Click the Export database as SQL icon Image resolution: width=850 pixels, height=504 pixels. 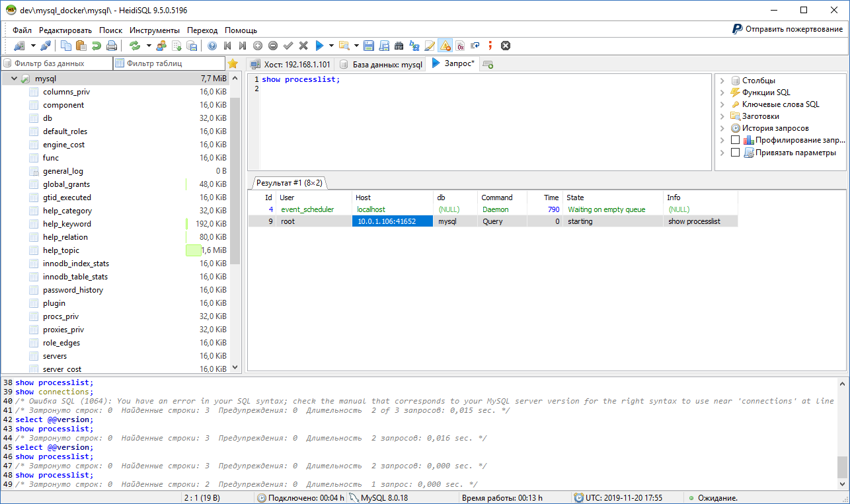[192, 46]
